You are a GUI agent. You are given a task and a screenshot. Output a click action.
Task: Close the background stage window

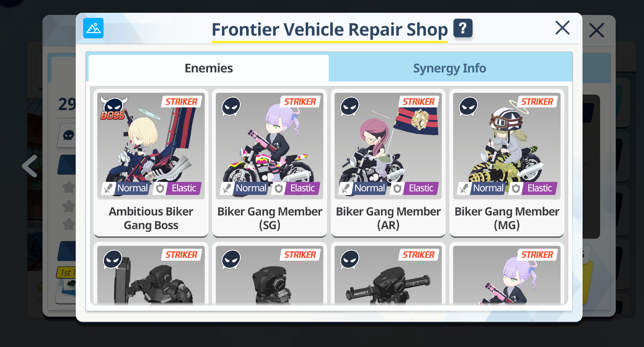point(596,30)
